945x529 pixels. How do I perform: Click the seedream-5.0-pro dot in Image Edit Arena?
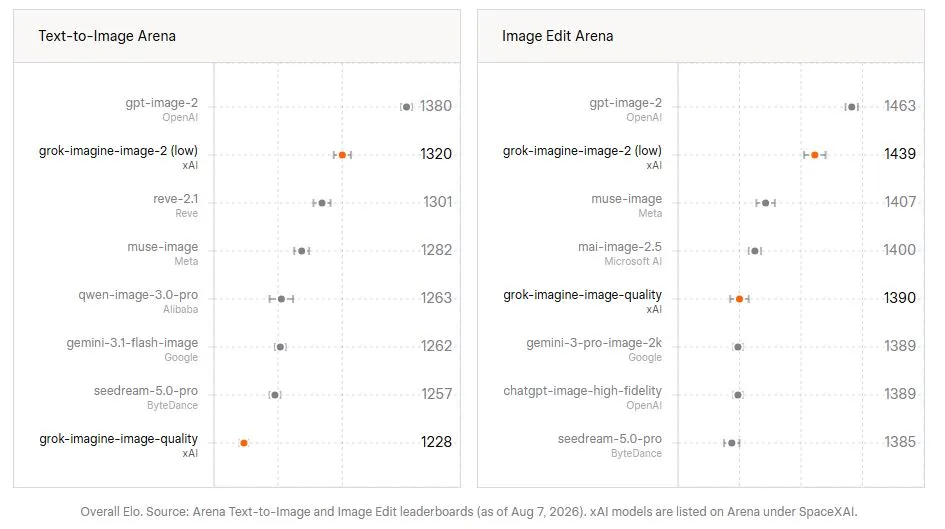[732, 443]
